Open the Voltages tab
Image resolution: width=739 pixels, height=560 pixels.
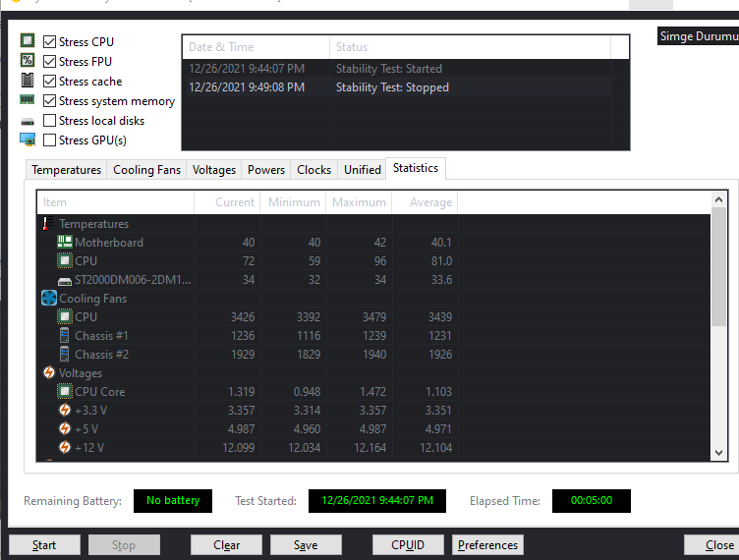[214, 170]
